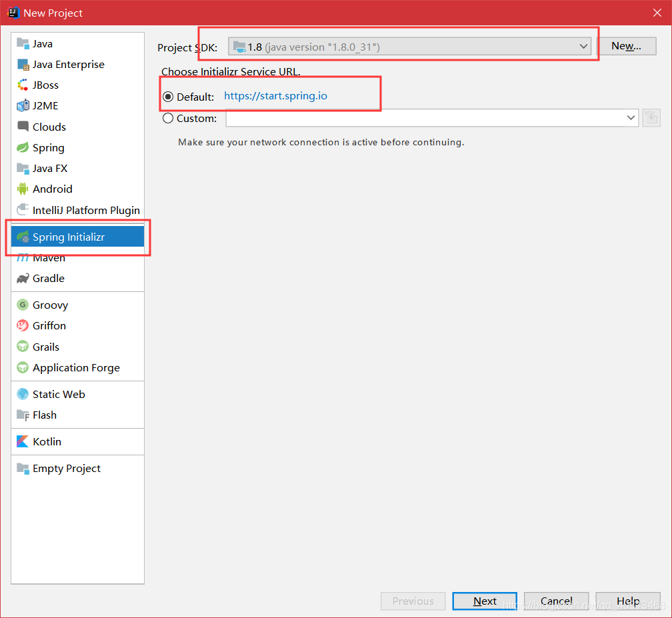Viewport: 672px width, 618px height.
Task: Select the Spring Initializr label
Action: [x=69, y=237]
